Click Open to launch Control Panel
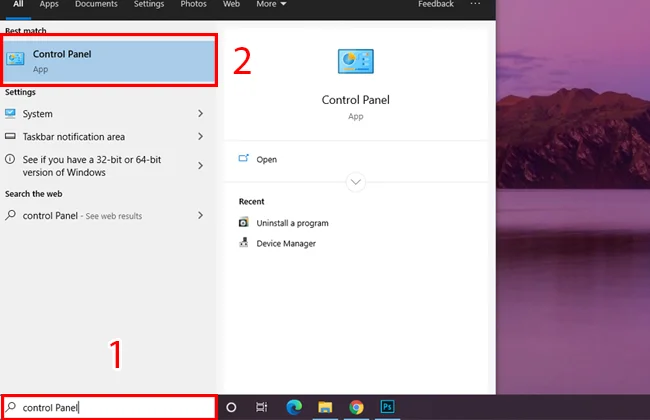The height and width of the screenshot is (420, 650). [267, 159]
